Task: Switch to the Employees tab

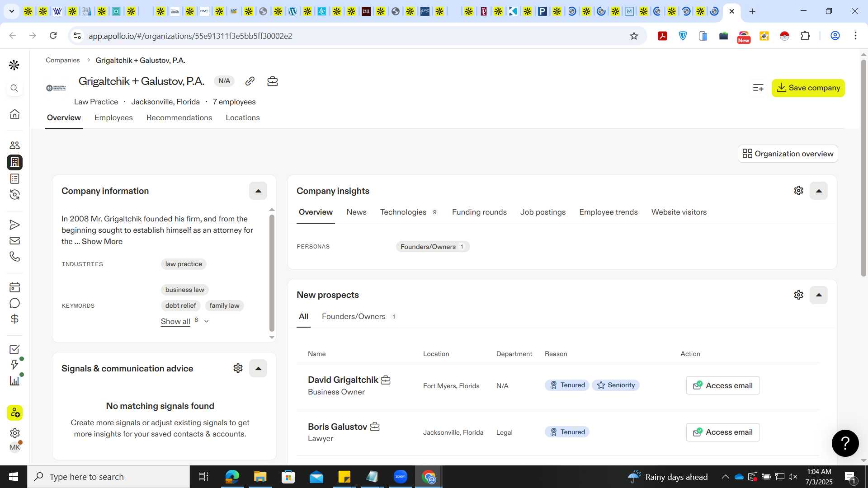Action: [113, 117]
